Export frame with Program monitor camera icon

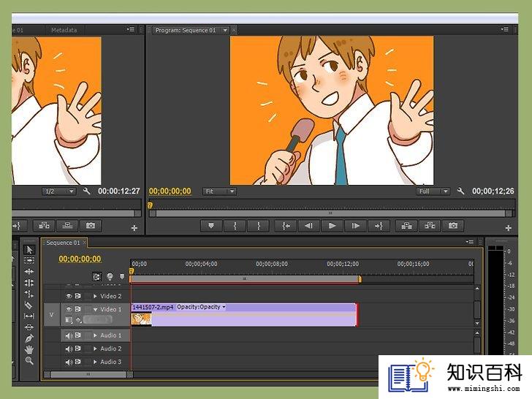[x=453, y=226]
